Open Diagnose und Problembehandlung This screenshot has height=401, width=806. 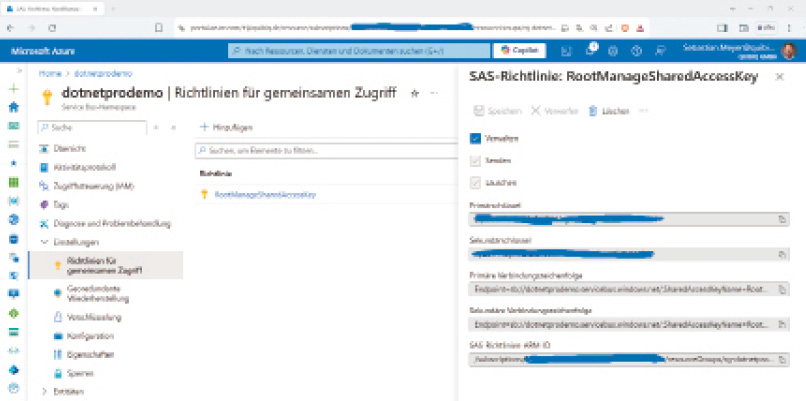pyautogui.click(x=105, y=224)
